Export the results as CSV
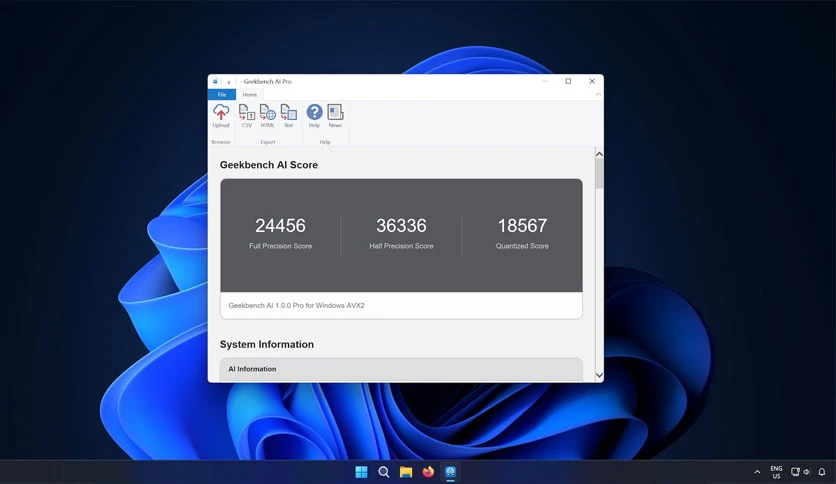 pyautogui.click(x=246, y=116)
